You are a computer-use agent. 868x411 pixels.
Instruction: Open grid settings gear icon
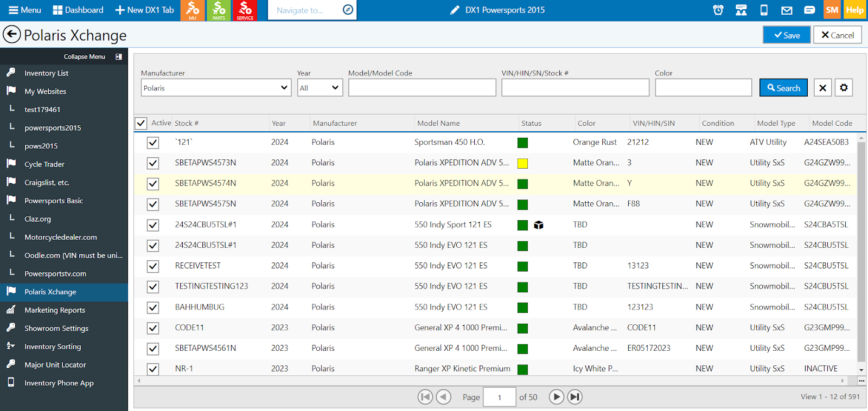(x=844, y=88)
